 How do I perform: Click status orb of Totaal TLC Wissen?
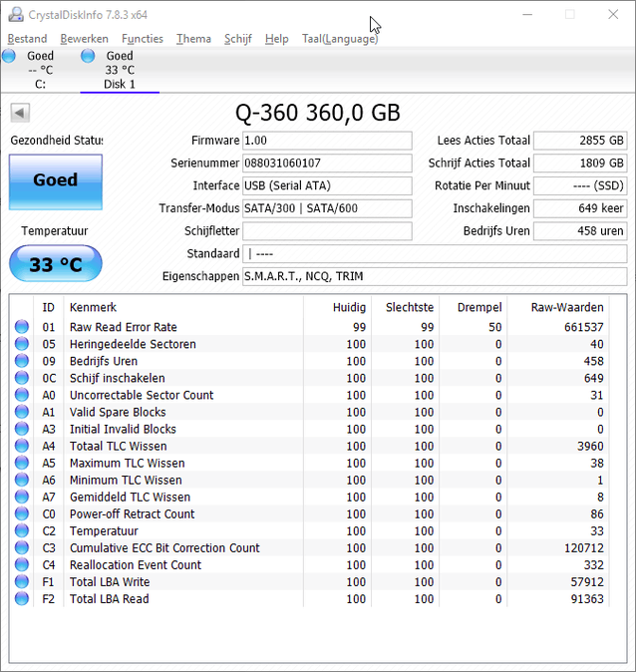coord(22,446)
